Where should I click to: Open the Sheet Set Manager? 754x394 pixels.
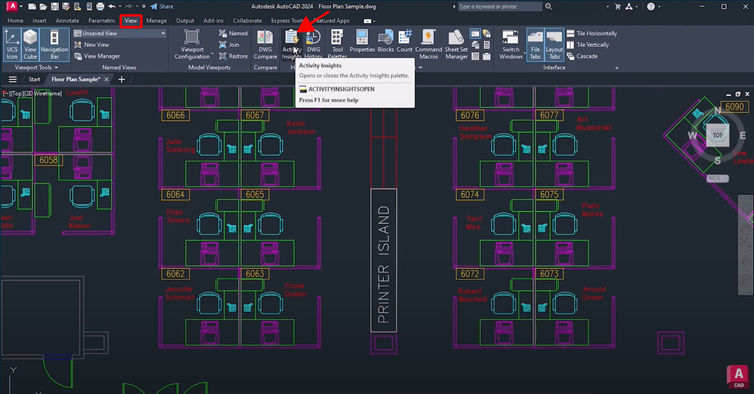(x=456, y=44)
